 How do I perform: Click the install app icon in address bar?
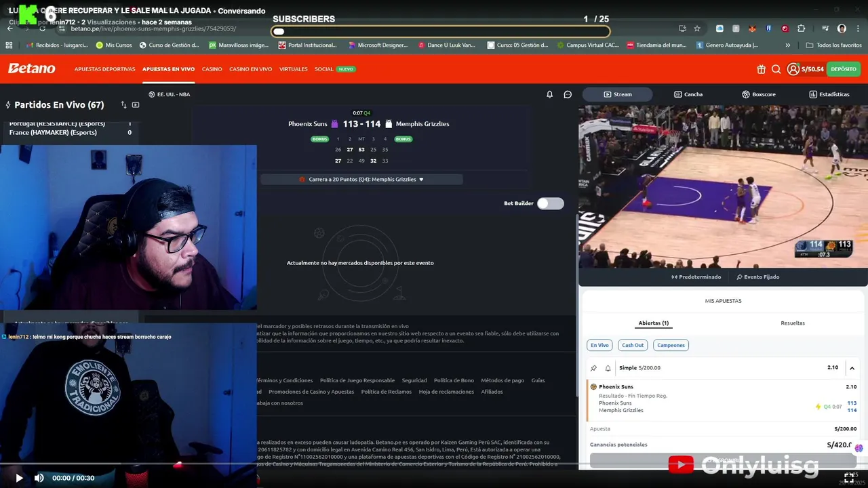682,28
